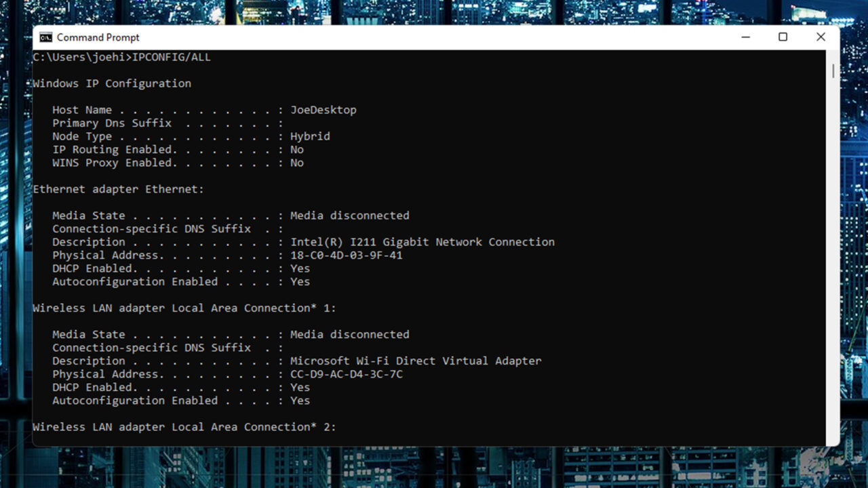Click the Windows IP Configuration header
Image resolution: width=868 pixels, height=488 pixels.
111,83
